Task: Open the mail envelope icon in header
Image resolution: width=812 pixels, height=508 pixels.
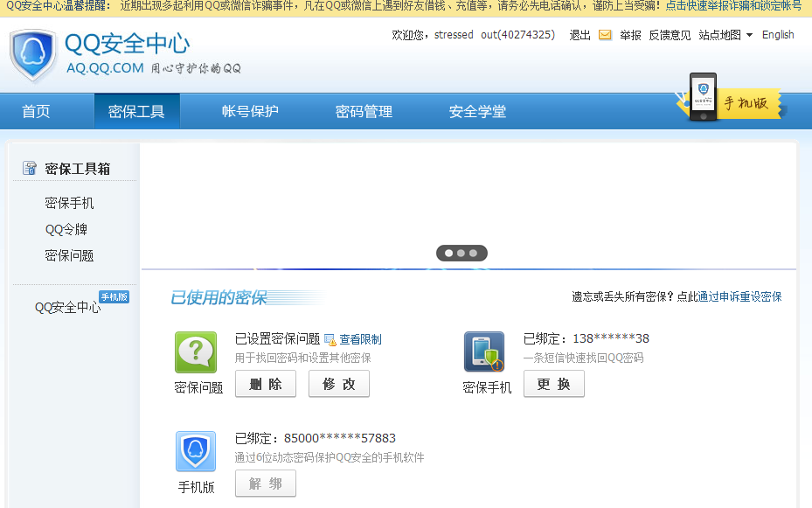Action: coord(605,35)
